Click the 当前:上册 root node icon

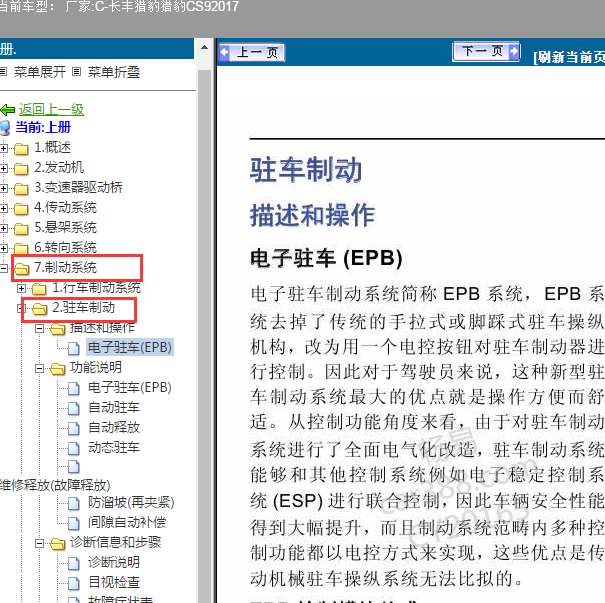(5, 128)
